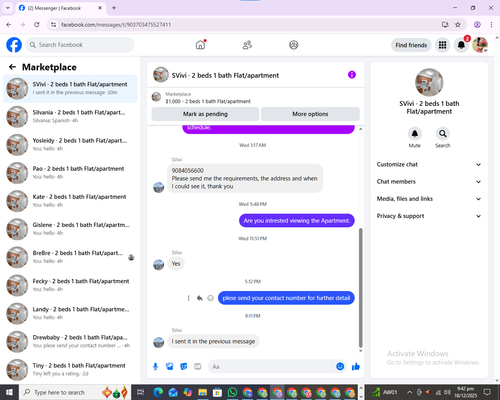Open listing thumbnail in right panel

pyautogui.click(x=429, y=82)
